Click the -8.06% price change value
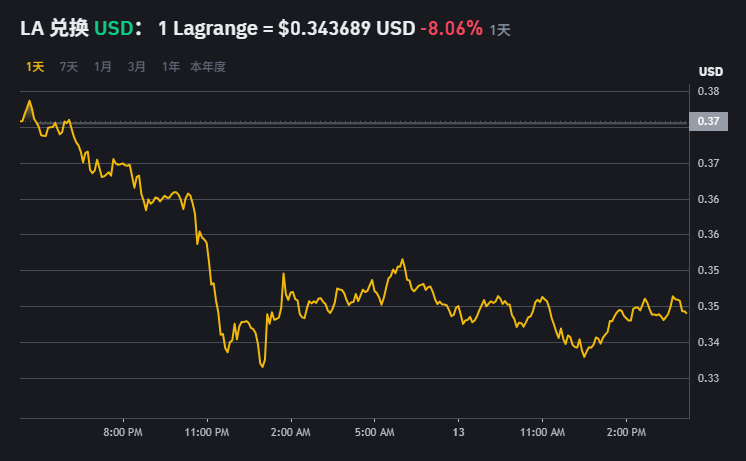The width and height of the screenshot is (746, 461). [452, 29]
